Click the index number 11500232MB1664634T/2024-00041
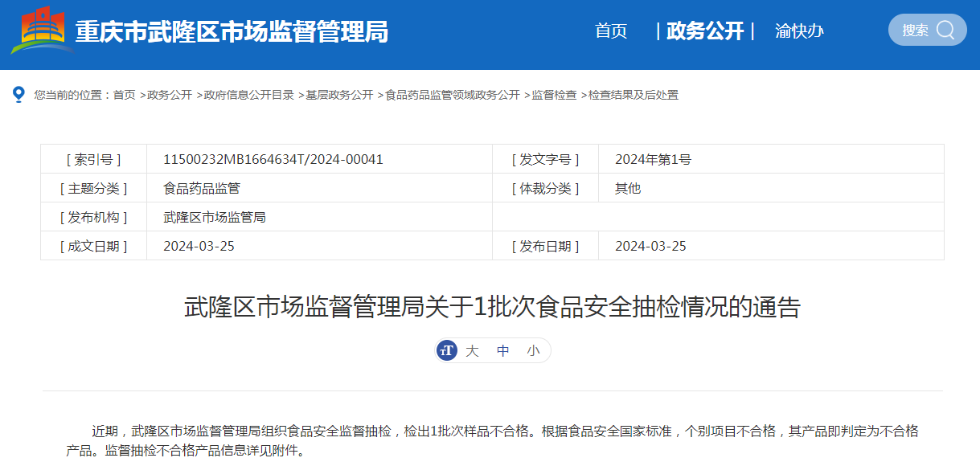Image resolution: width=980 pixels, height=462 pixels. [x=273, y=159]
